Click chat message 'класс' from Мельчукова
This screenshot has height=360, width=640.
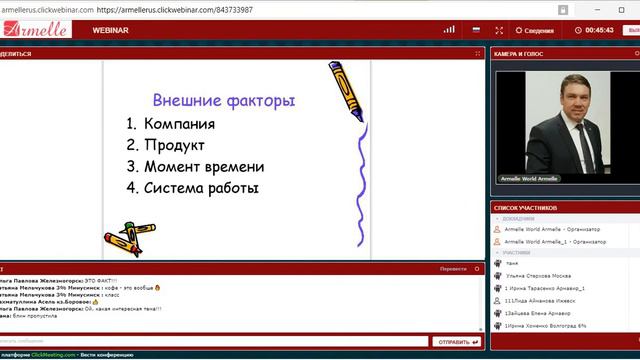coord(112,295)
